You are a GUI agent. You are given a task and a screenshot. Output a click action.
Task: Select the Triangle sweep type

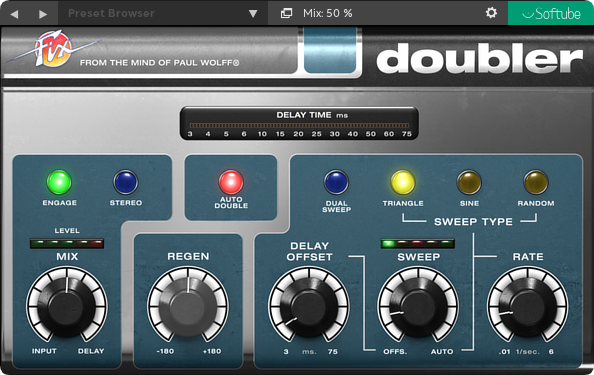[x=403, y=182]
